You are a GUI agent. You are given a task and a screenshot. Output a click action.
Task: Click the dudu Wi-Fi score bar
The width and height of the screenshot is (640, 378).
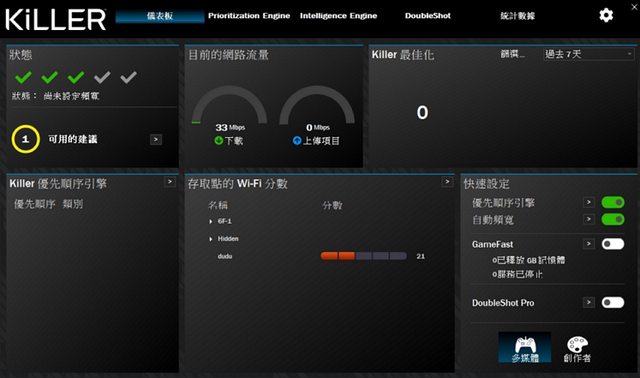(x=363, y=256)
